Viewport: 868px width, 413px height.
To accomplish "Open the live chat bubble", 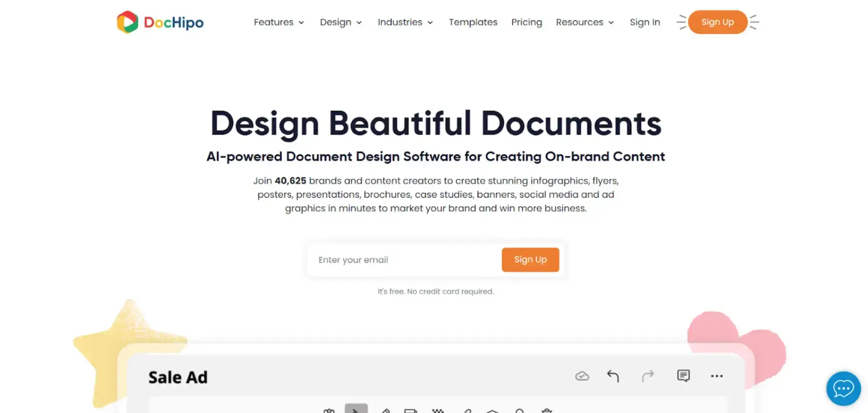I will (843, 388).
